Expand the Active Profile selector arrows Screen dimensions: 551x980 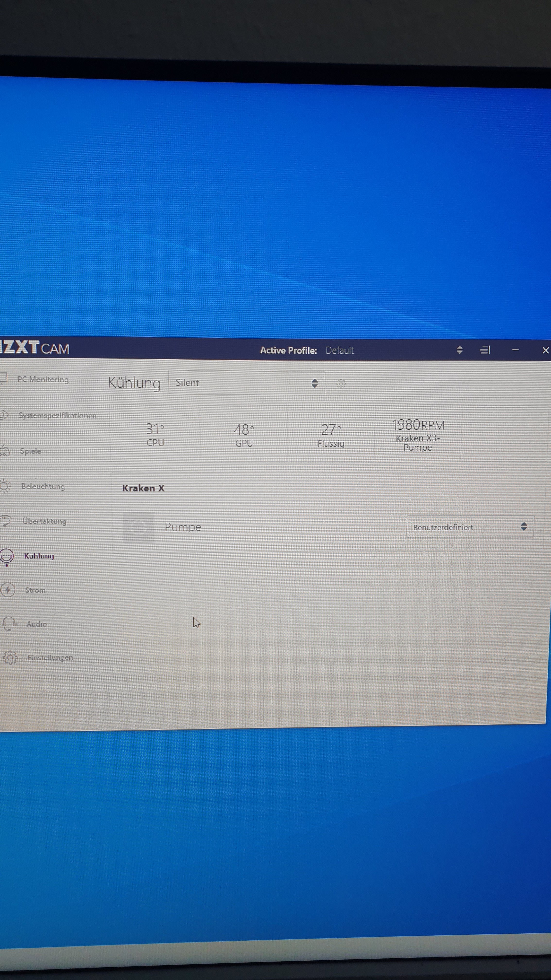tap(459, 350)
